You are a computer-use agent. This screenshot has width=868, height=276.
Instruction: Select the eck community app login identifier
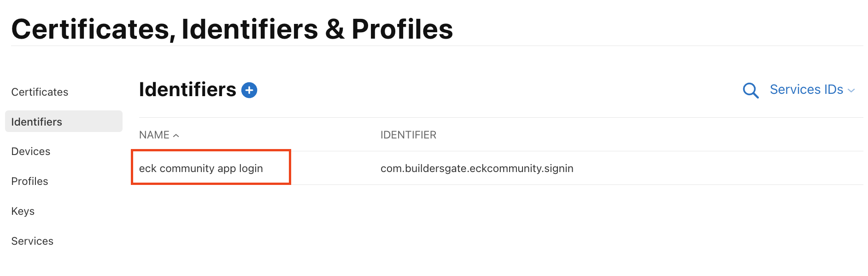click(201, 168)
